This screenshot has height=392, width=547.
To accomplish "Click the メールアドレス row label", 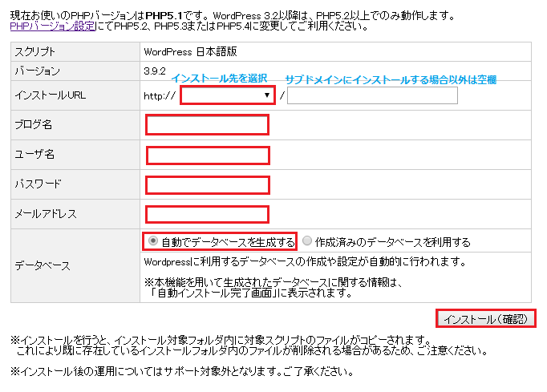I will pyautogui.click(x=46, y=213).
